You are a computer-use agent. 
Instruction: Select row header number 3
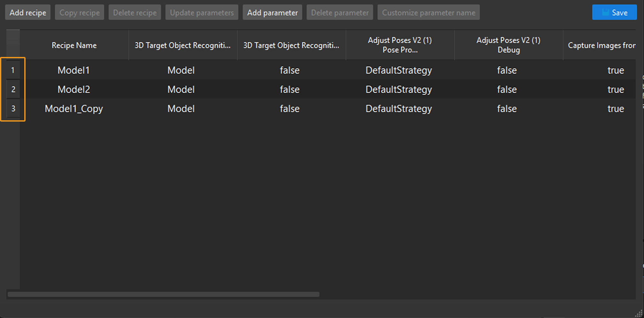13,108
